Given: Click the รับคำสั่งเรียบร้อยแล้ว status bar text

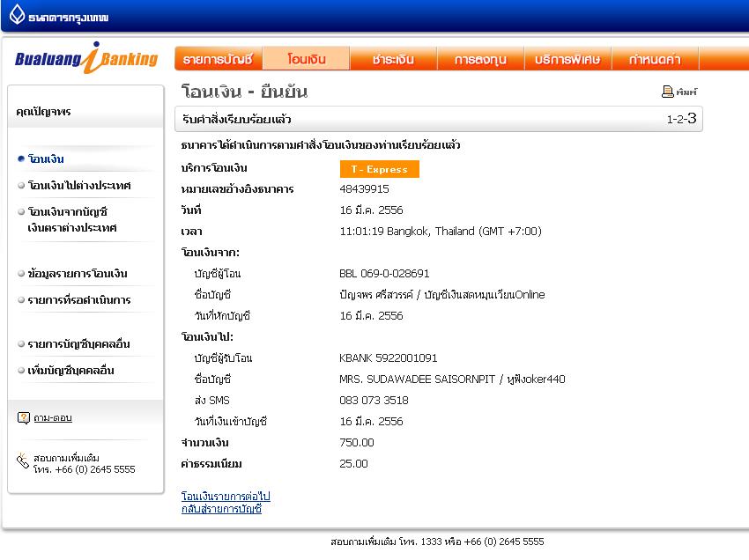Looking at the screenshot, I should (x=236, y=119).
